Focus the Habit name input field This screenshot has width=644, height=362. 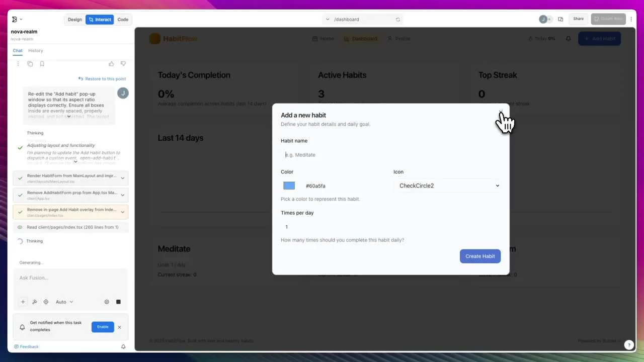click(391, 155)
